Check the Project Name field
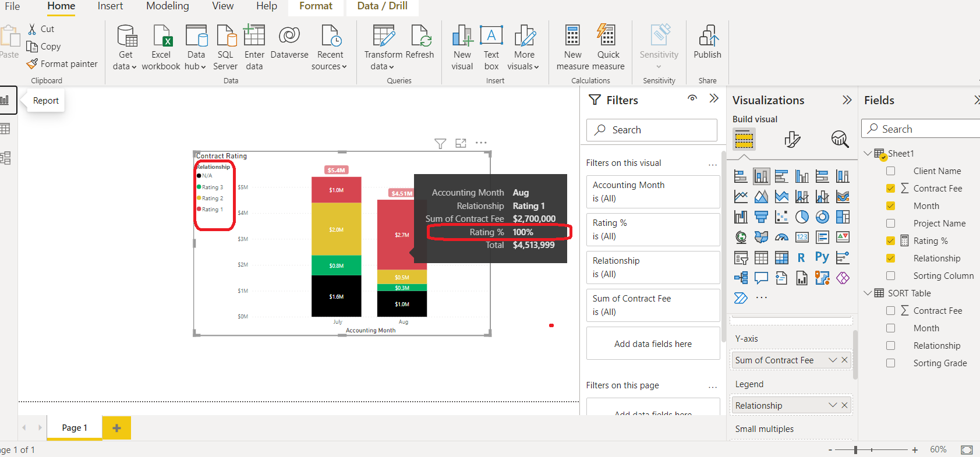This screenshot has width=980, height=457. coord(890,224)
